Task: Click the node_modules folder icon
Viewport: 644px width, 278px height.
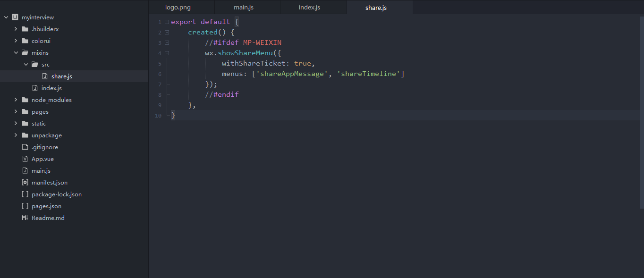Action: 25,100
